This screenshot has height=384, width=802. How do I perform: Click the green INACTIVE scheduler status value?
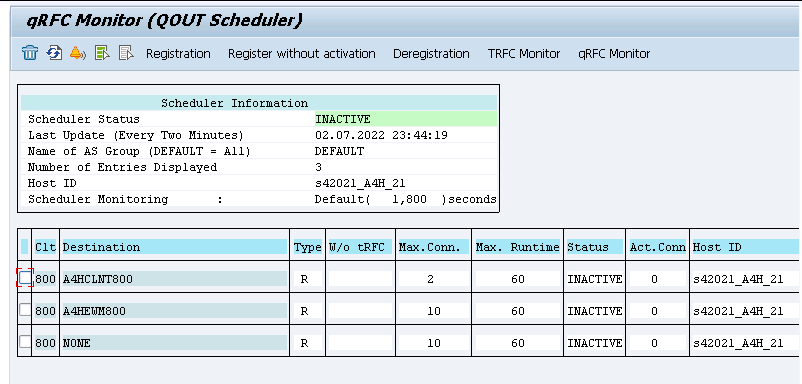(x=406, y=119)
